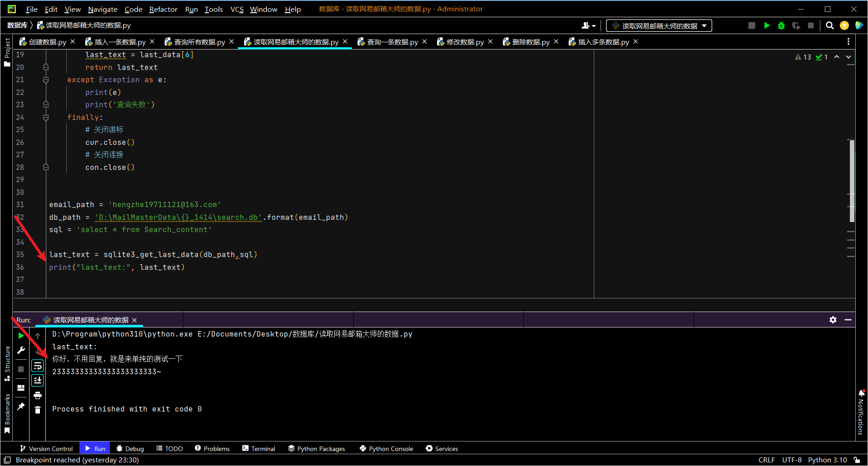This screenshot has height=466, width=868.
Task: Pin the Run tab with pin icon
Action: pos(21,407)
